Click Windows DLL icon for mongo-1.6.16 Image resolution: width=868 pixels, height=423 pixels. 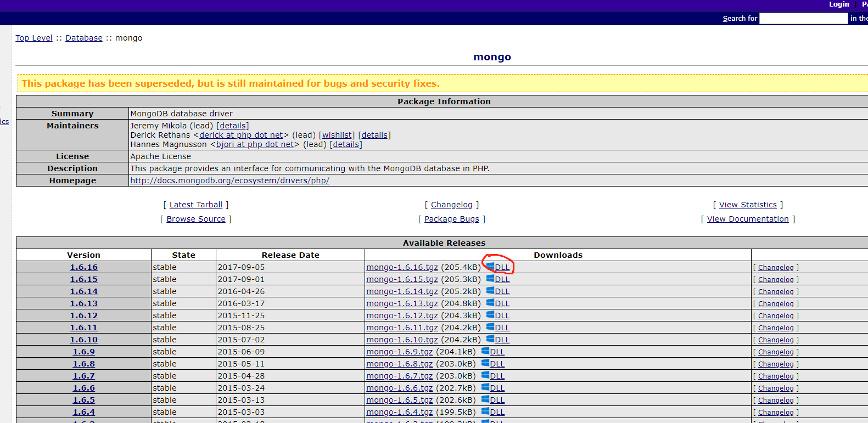[490, 267]
